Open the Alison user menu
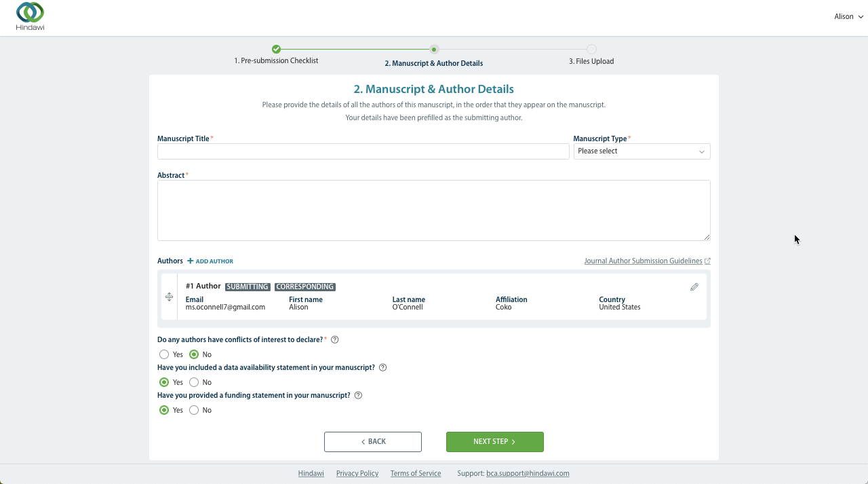 (848, 17)
